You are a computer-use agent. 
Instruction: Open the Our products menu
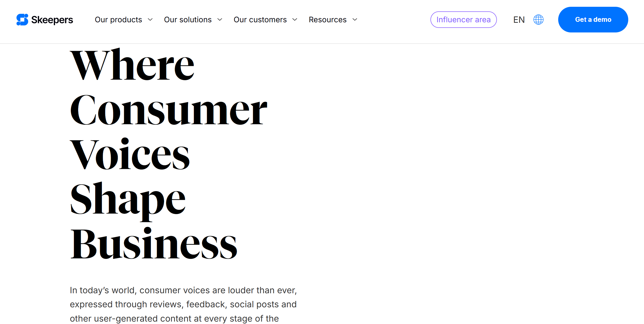[118, 19]
